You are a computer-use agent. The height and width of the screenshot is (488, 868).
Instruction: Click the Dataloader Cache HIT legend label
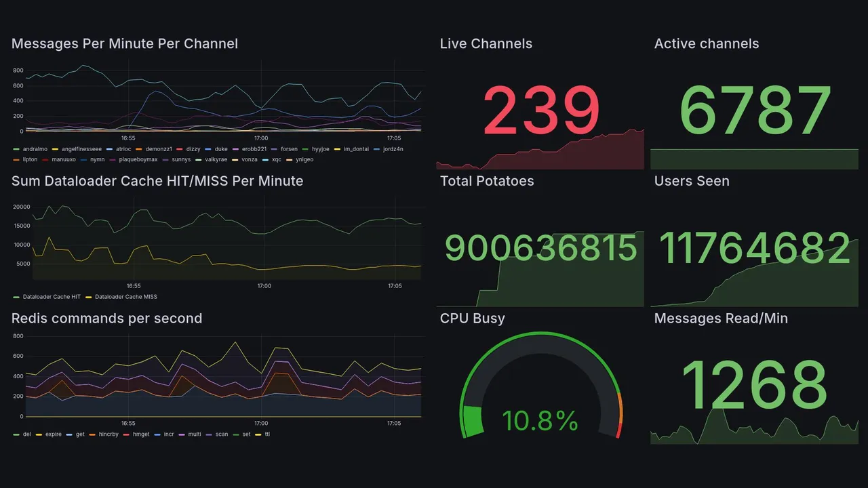tap(52, 297)
